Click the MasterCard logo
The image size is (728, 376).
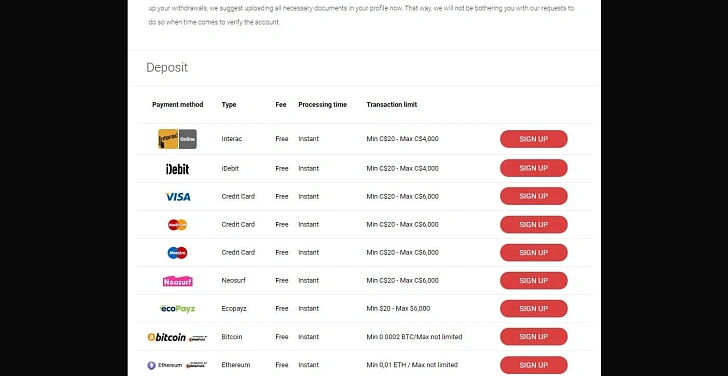[177, 225]
